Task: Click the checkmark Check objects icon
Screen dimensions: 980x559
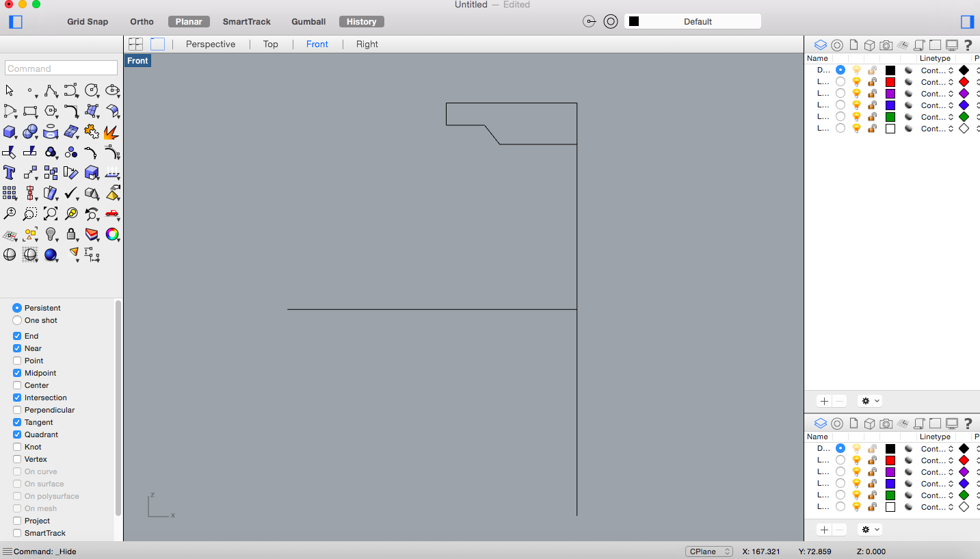Action: click(x=71, y=193)
